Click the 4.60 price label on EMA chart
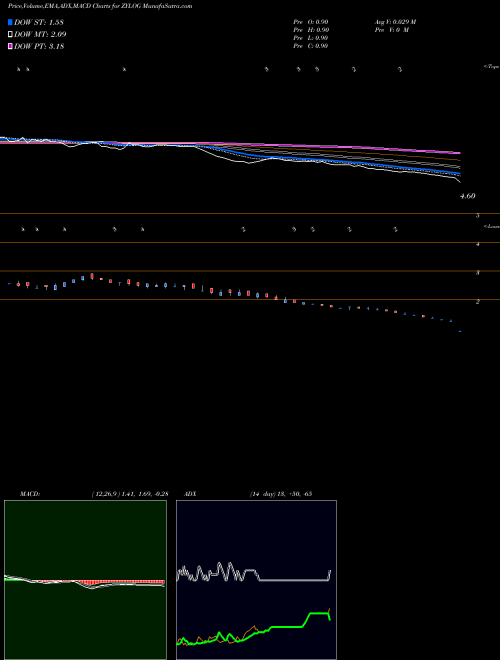 click(x=468, y=196)
